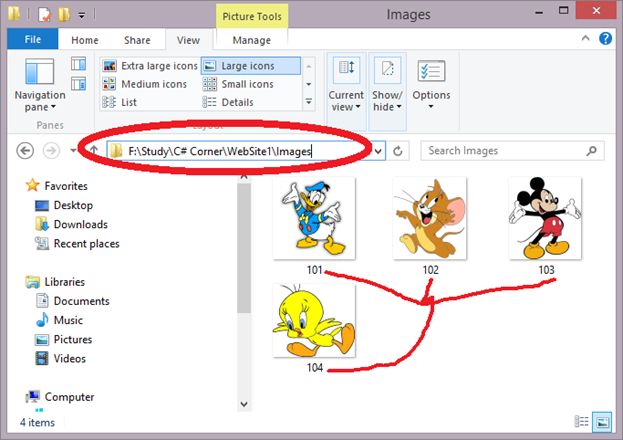The height and width of the screenshot is (440, 623).
Task: Select image 101 Donald Duck thumbnail
Action: coord(314,218)
